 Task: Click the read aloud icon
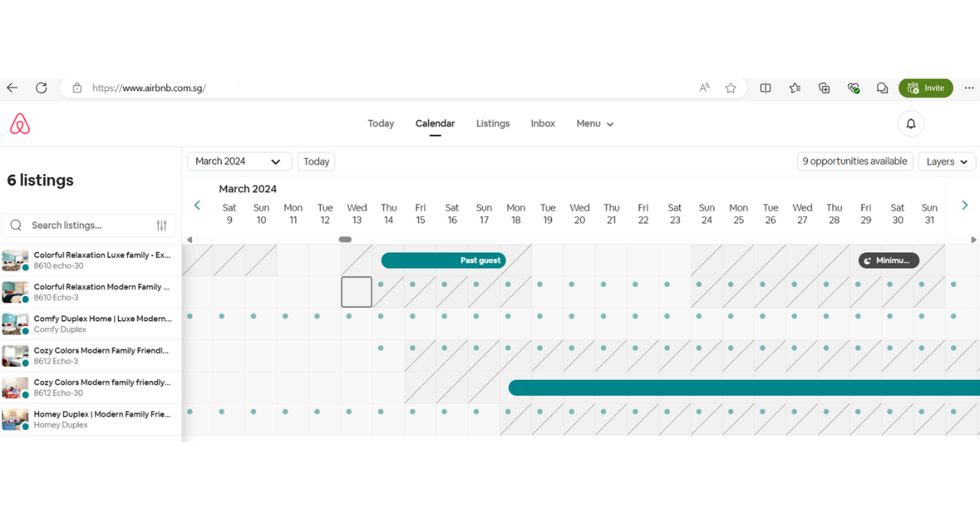tap(704, 88)
